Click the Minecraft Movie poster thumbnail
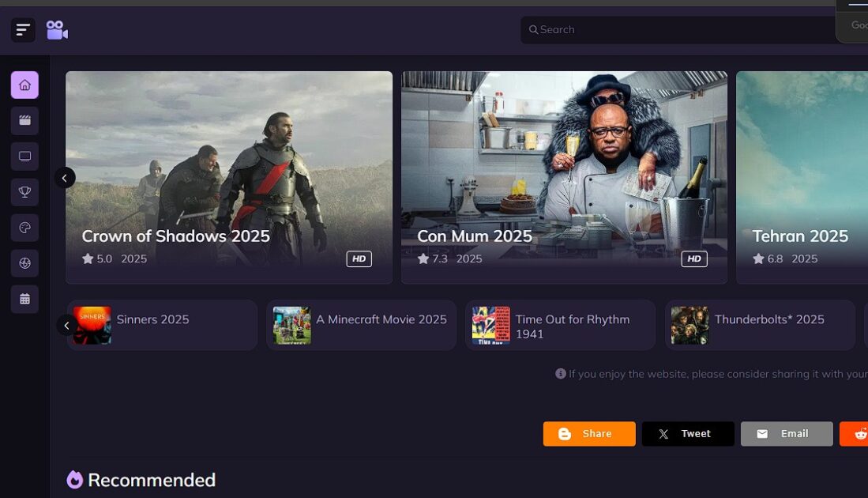Viewport: 868px width, 498px height. (x=291, y=326)
